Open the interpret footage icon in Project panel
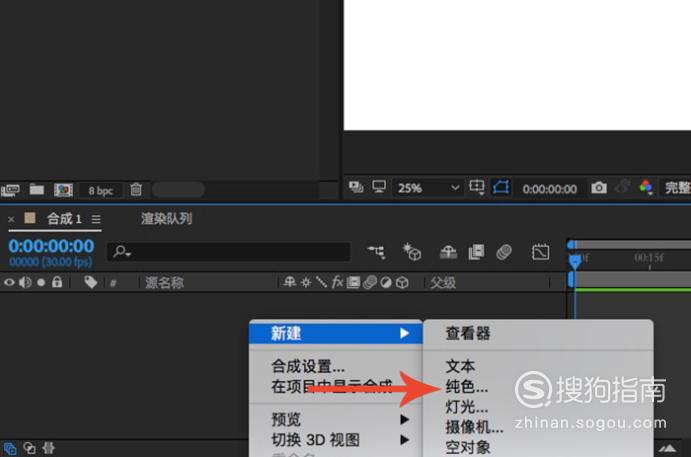This screenshot has width=691, height=457. tap(10, 190)
